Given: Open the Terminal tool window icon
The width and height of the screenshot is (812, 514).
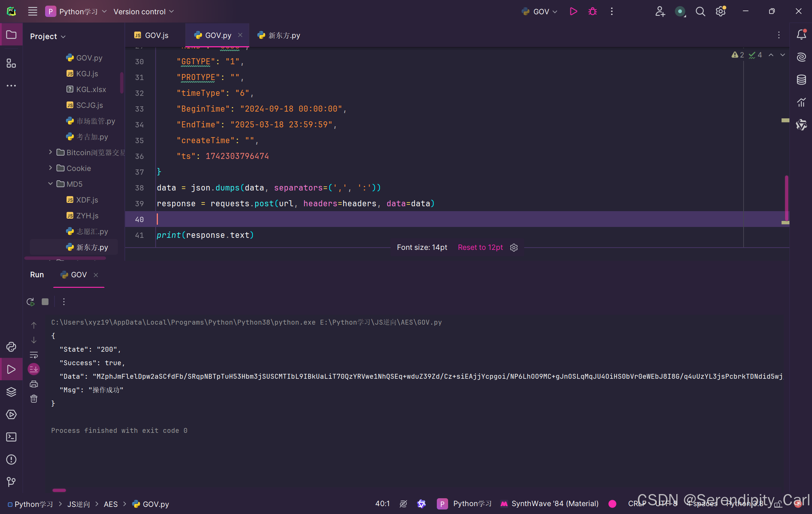Looking at the screenshot, I should click(11, 437).
